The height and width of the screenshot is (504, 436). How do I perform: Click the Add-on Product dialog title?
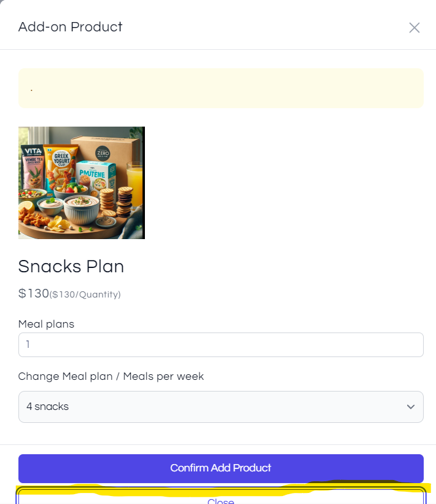pyautogui.click(x=70, y=27)
